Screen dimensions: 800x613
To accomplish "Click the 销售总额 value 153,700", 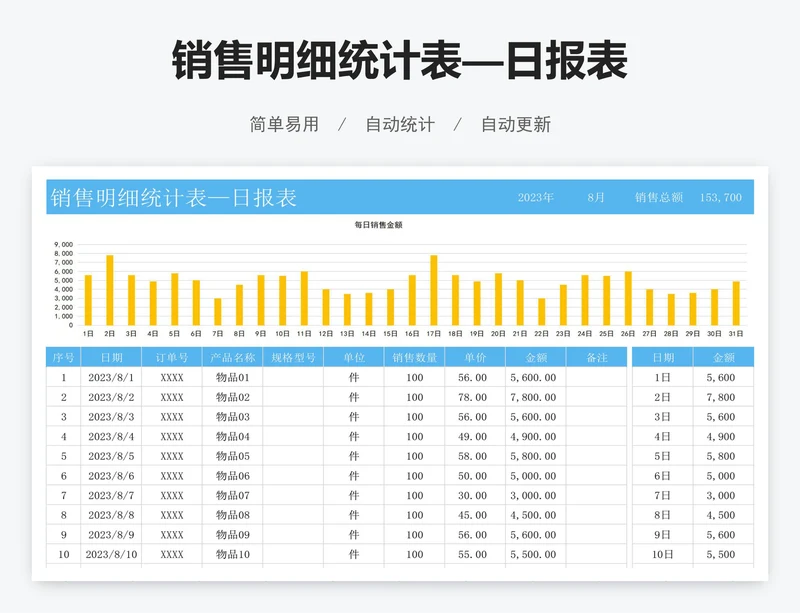I will point(720,198).
